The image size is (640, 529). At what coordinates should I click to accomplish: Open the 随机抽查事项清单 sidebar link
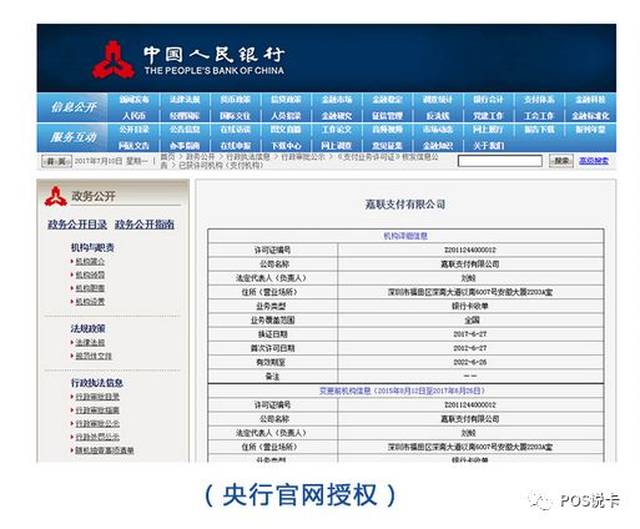(x=104, y=451)
